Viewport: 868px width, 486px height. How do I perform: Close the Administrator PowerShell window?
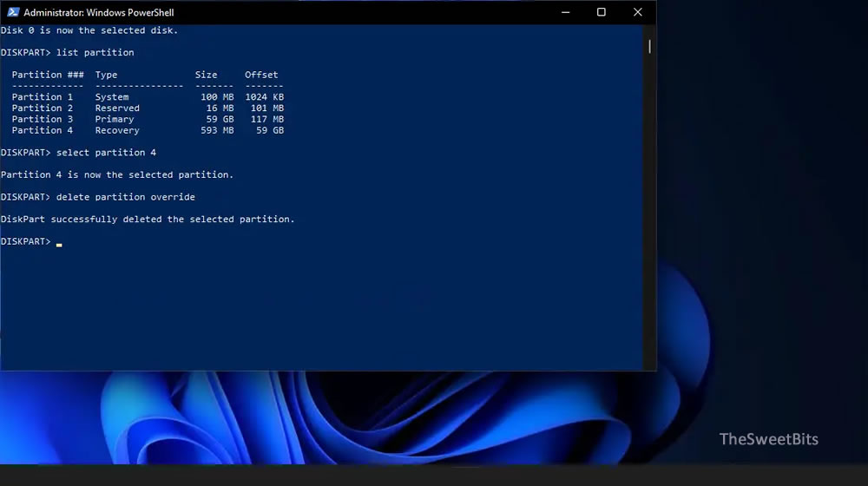coord(638,12)
